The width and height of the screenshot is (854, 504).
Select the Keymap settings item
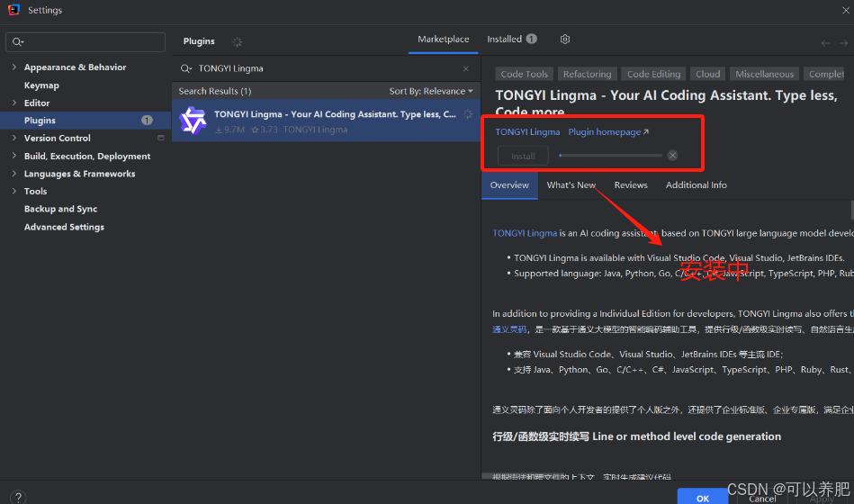[41, 85]
